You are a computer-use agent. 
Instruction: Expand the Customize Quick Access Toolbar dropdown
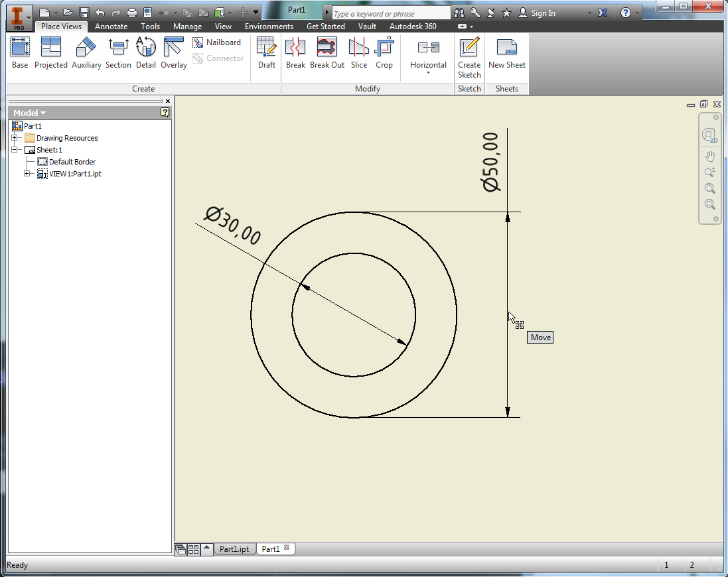[255, 13]
